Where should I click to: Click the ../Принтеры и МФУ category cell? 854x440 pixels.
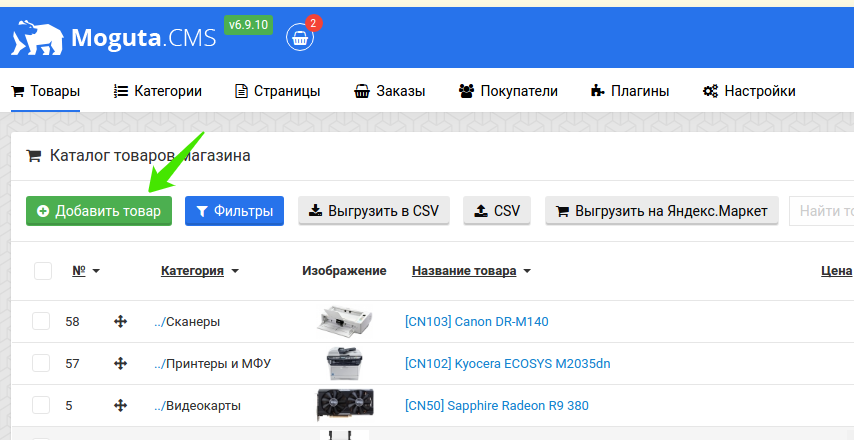[212, 363]
